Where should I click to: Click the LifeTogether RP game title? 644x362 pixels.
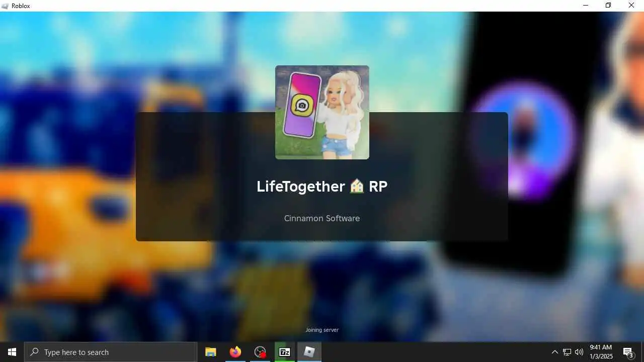[x=322, y=186]
